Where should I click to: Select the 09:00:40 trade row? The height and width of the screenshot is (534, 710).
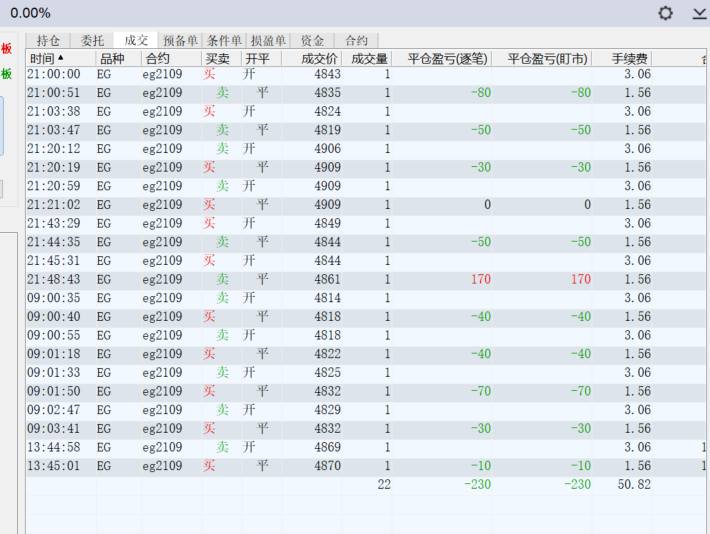tap(365, 317)
